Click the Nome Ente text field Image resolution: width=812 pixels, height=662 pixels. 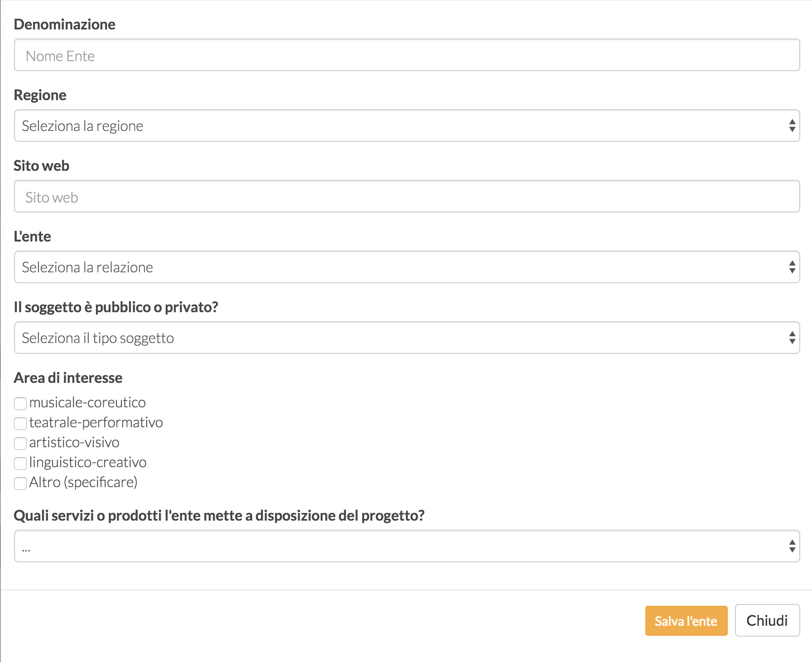pyautogui.click(x=407, y=55)
